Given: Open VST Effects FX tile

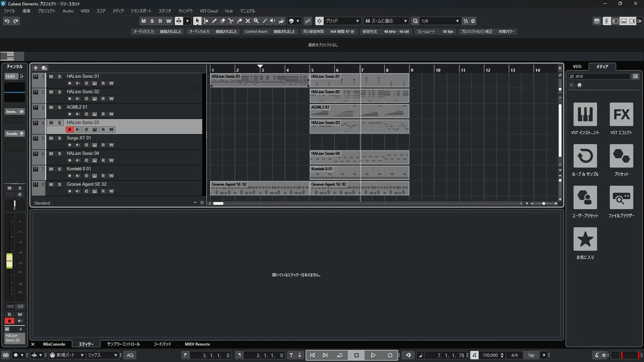Looking at the screenshot, I should click(x=621, y=114).
